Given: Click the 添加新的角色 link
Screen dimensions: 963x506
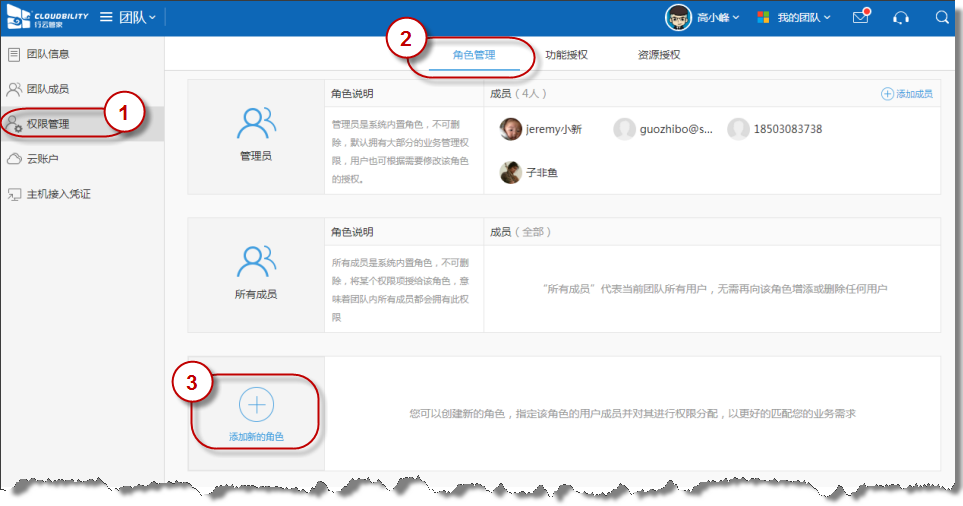Looking at the screenshot, I should (x=257, y=437).
